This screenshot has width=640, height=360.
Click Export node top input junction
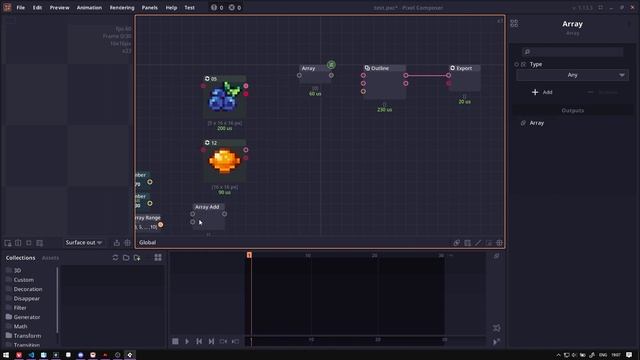tap(448, 76)
